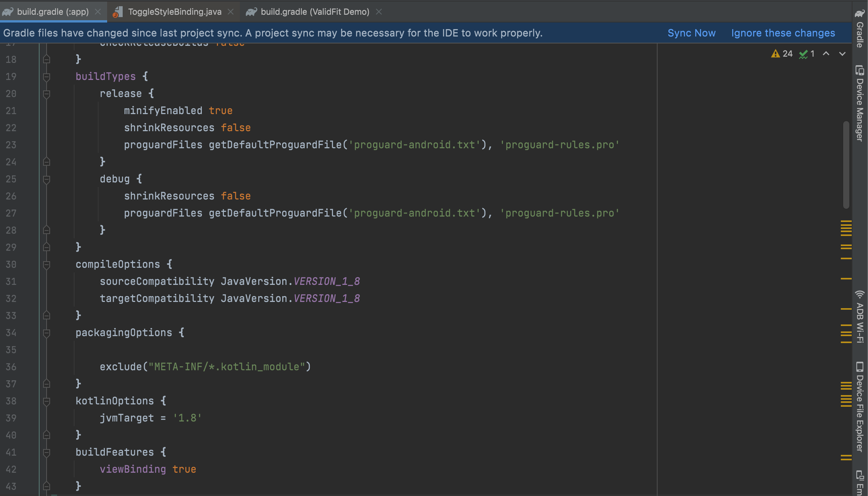Screen dimensions: 868x496
Task: Open the ToggleStyleBinding.java tab
Action: pos(174,12)
